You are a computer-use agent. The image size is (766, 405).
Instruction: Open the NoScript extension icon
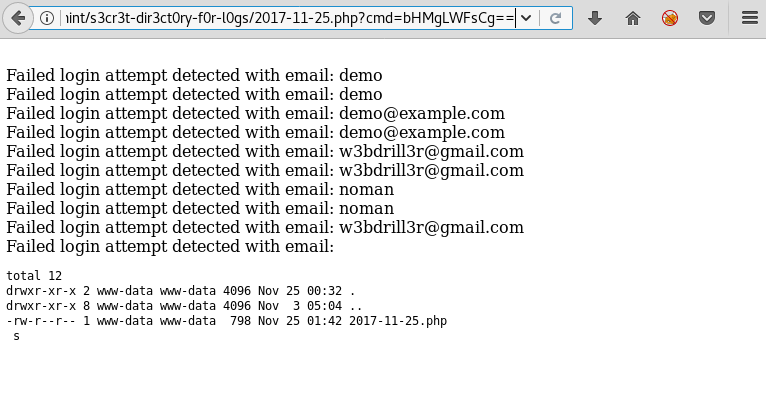[x=670, y=19]
